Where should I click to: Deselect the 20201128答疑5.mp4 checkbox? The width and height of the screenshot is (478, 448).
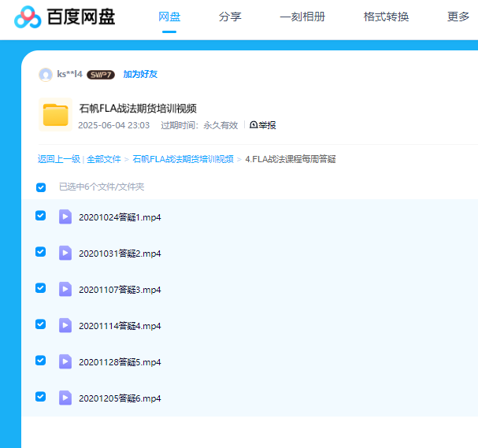(41, 361)
